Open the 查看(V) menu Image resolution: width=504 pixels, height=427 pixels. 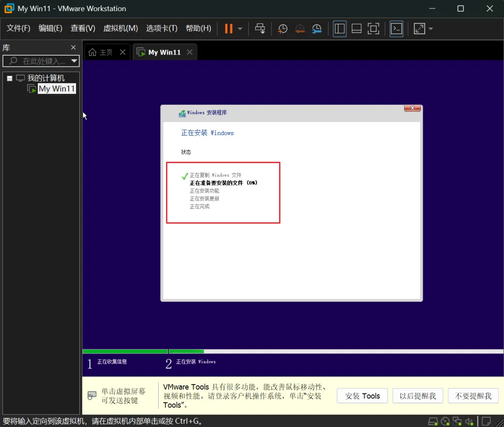[83, 28]
